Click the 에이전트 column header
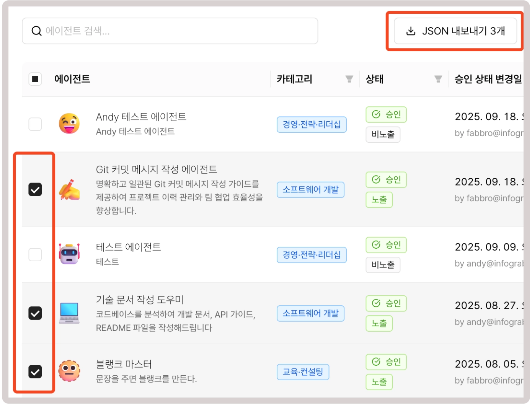532x404 pixels. pyautogui.click(x=72, y=79)
